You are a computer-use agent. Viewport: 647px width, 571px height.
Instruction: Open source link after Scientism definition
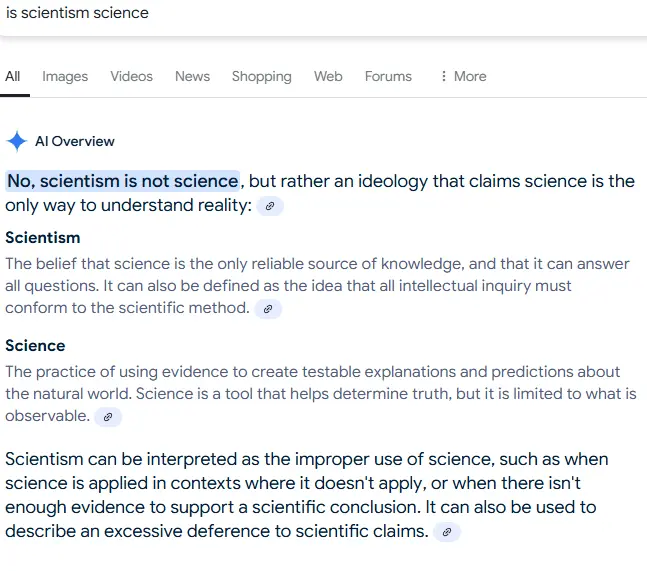(267, 310)
